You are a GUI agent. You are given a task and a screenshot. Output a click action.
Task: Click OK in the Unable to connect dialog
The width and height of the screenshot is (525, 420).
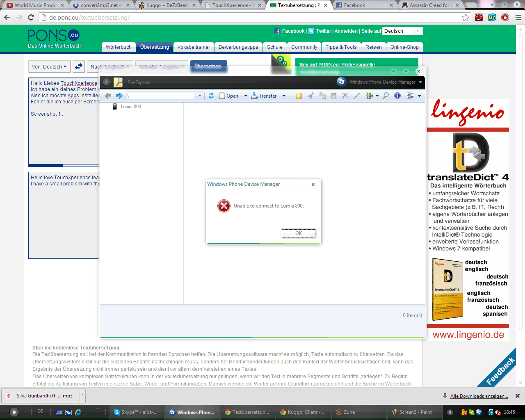[x=299, y=233]
